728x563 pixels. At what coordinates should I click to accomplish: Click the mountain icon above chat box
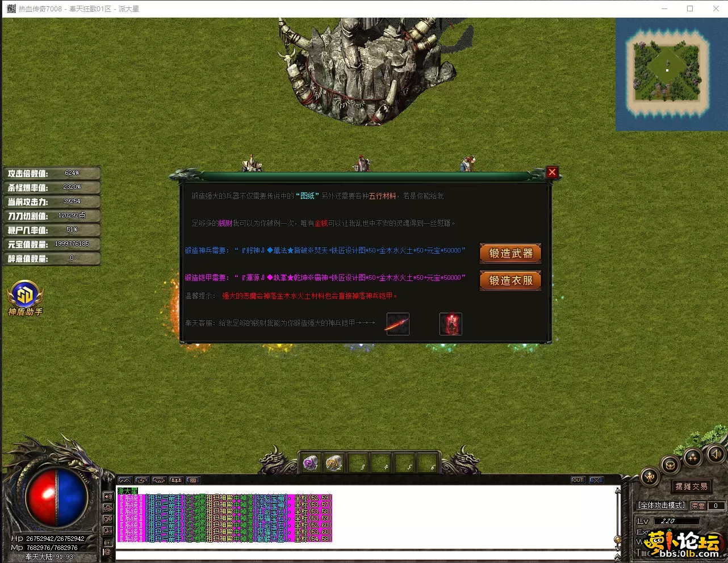click(125, 480)
